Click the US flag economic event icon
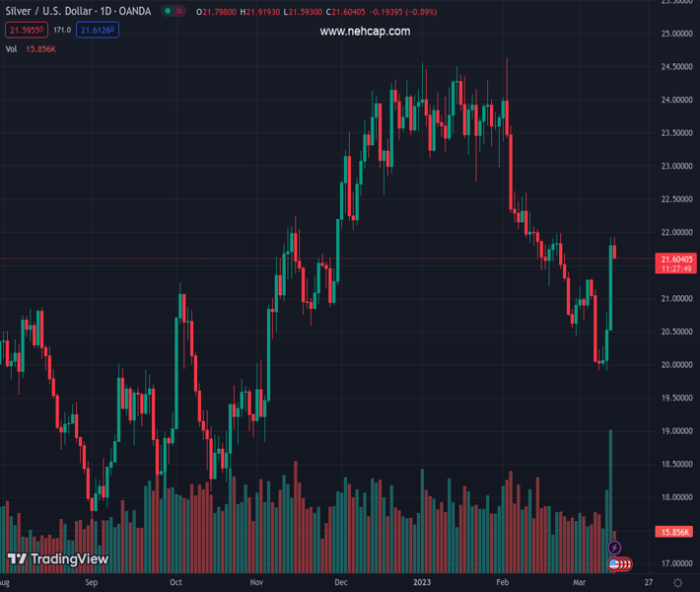Viewport: 700px width, 592px height. click(615, 564)
